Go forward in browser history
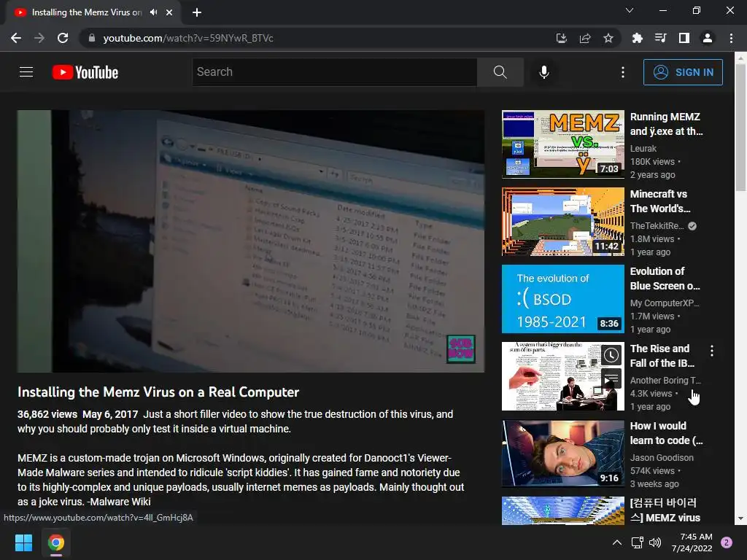Screen dimensions: 747x560 point(39,38)
